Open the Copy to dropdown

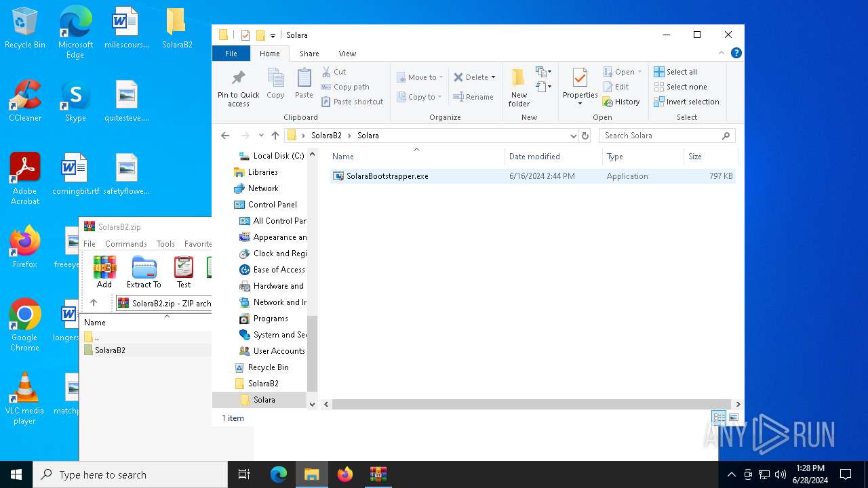[x=420, y=97]
